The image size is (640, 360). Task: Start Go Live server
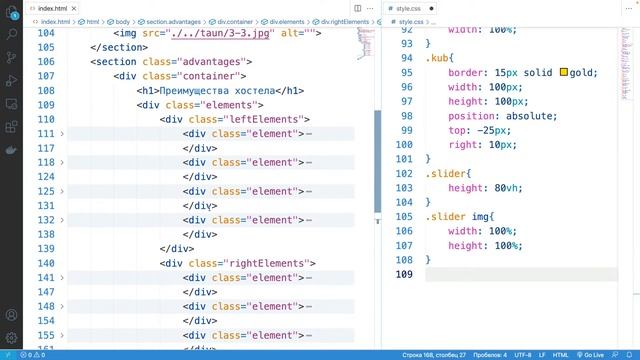pos(590,355)
